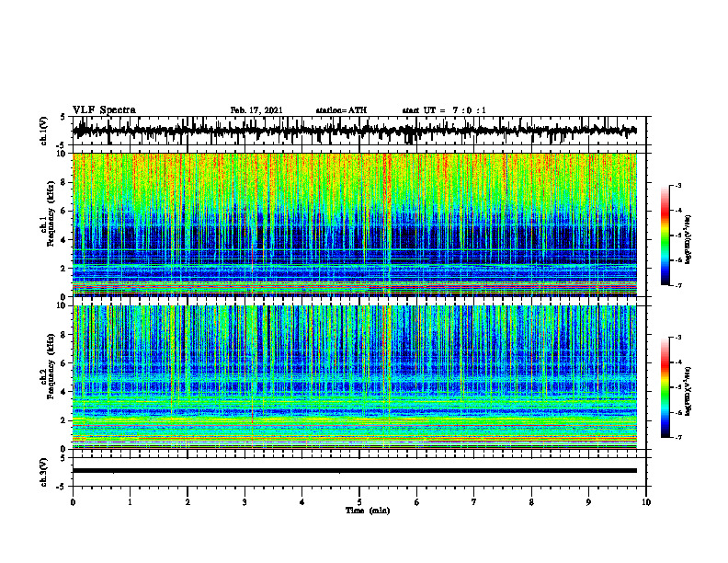Click the "ch.1(V)" axis label

tap(44, 131)
